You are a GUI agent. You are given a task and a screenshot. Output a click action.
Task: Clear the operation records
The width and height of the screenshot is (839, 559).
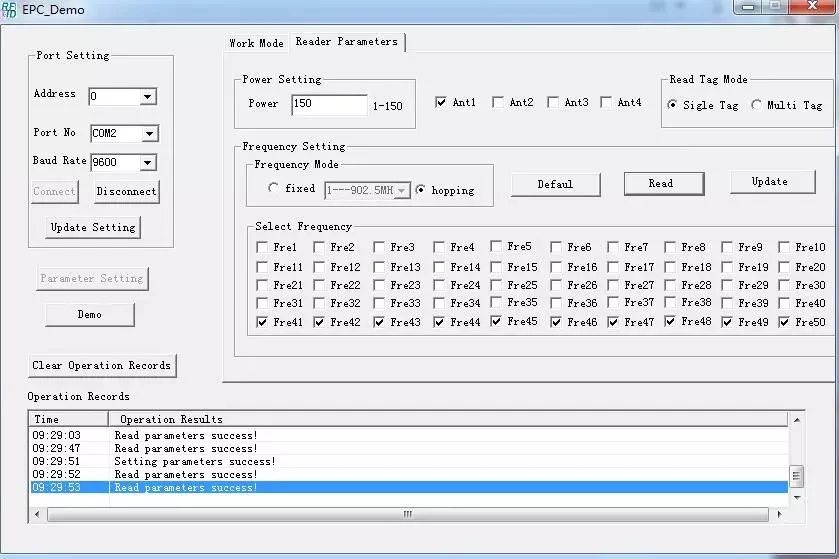pyautogui.click(x=101, y=366)
